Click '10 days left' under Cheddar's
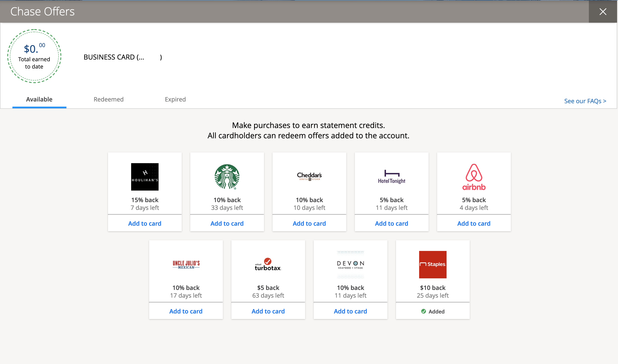Screen dimensions: 618x364 (x=309, y=208)
